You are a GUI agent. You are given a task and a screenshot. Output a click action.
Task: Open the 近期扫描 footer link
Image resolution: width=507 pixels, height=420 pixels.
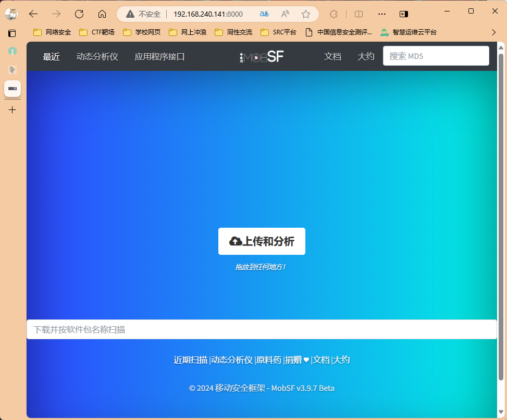point(190,360)
